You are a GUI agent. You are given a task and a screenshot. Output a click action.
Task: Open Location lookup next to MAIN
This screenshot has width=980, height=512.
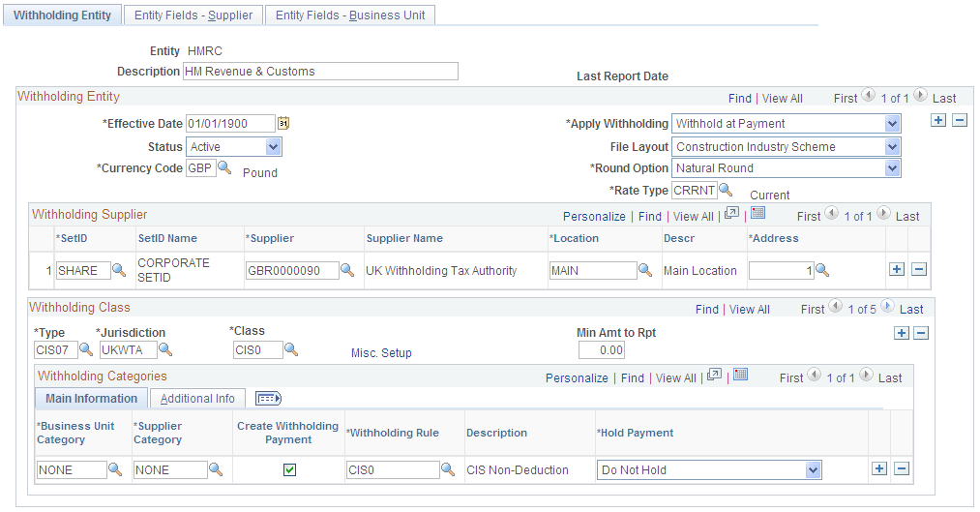(x=645, y=270)
